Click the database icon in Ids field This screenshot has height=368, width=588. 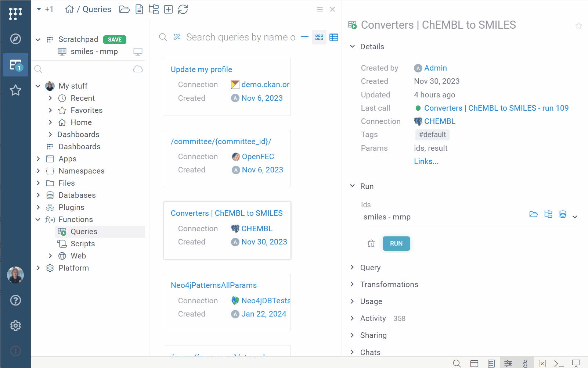point(562,214)
